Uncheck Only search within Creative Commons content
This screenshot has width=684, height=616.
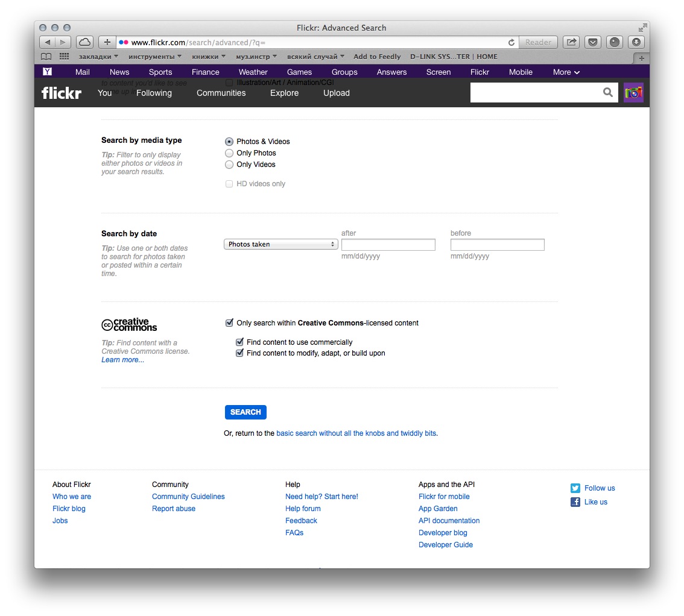[x=229, y=323]
